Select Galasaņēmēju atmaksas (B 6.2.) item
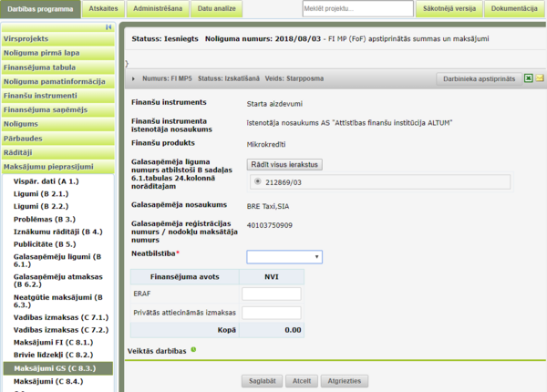This screenshot has height=392, width=547. [x=58, y=281]
